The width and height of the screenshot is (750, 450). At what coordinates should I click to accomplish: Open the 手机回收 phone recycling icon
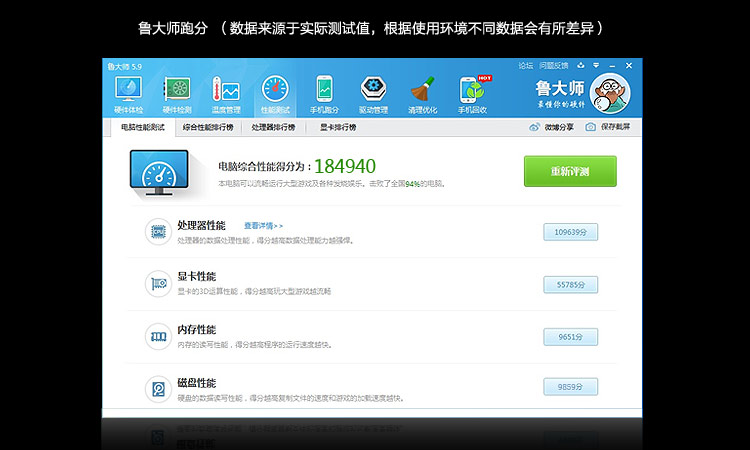pos(474,90)
